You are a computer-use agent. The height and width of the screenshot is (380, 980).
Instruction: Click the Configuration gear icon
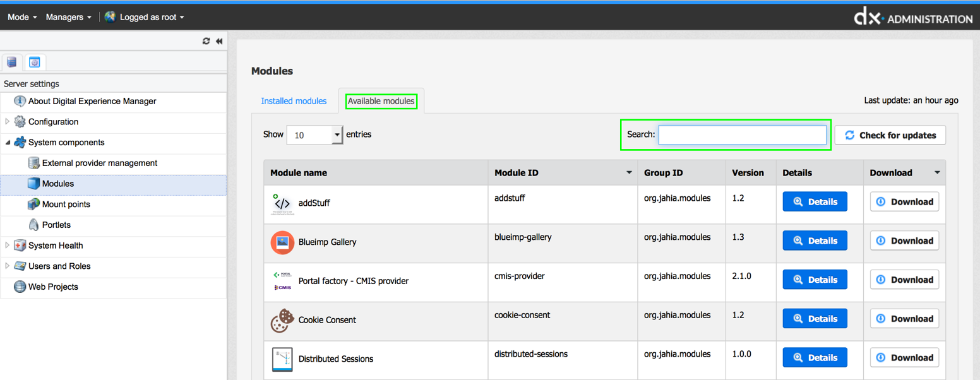[20, 122]
